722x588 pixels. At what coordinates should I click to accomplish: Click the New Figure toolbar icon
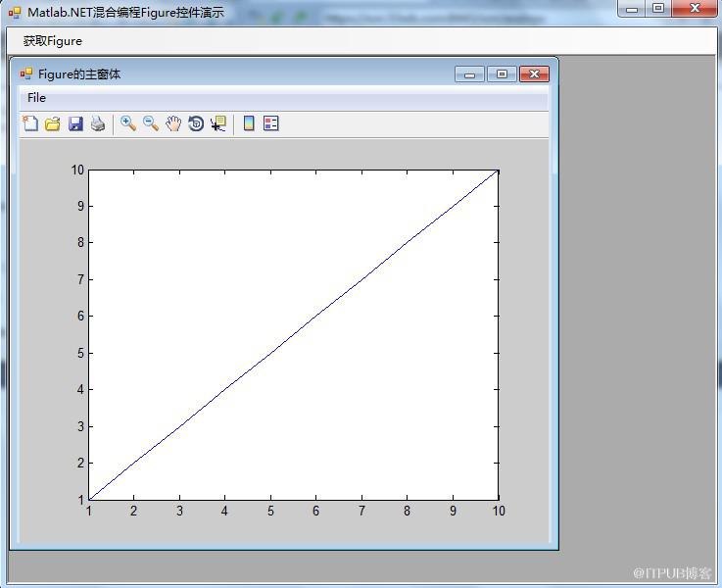point(30,123)
